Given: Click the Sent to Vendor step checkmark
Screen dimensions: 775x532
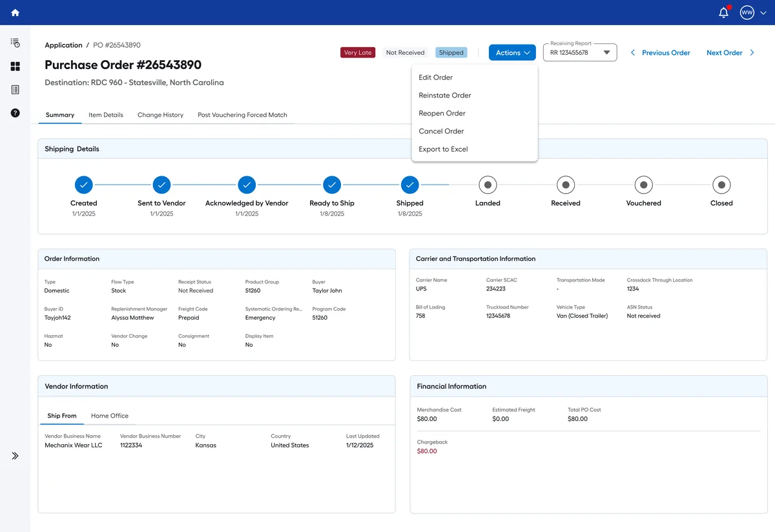Looking at the screenshot, I should coord(161,185).
